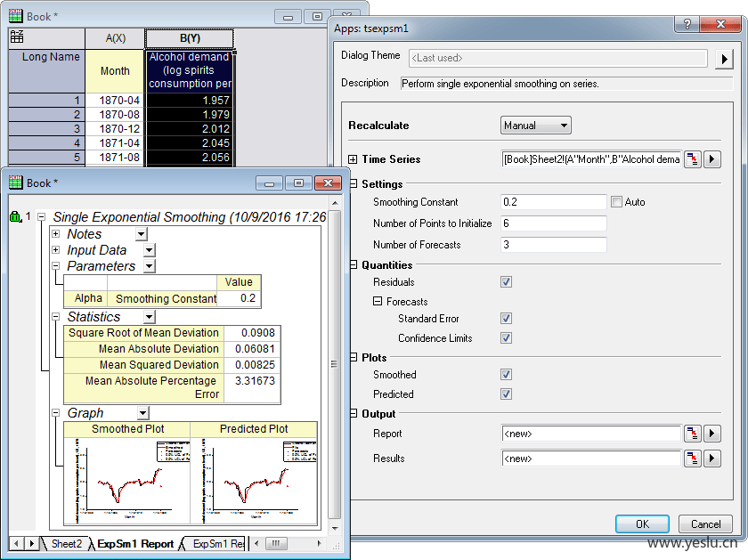Select worksheet row 3 header
Screen dimensions: 748x560
46,129
